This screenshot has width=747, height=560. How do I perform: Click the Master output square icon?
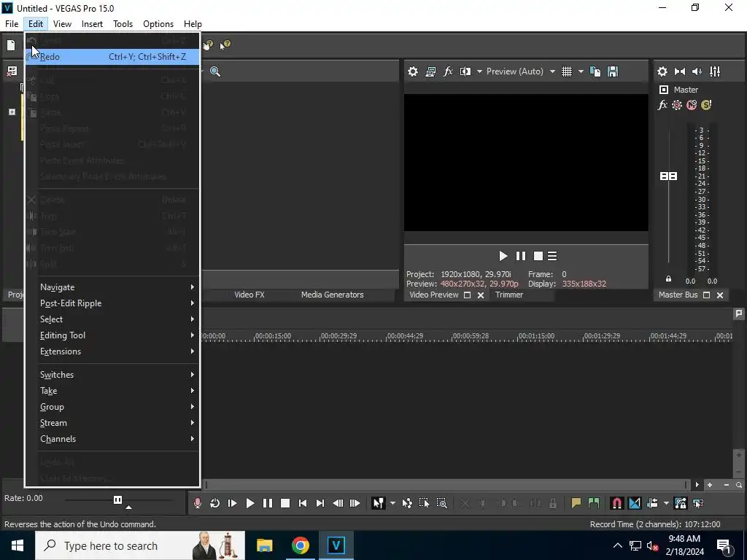click(664, 90)
